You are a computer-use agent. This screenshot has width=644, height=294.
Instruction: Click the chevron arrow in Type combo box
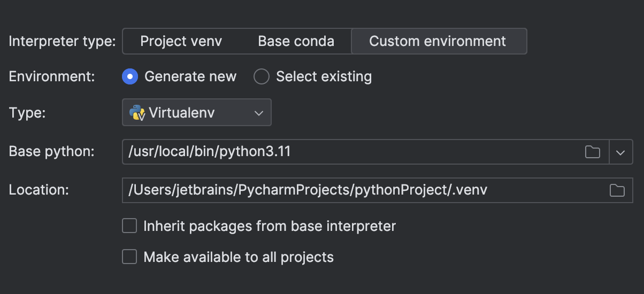point(259,113)
